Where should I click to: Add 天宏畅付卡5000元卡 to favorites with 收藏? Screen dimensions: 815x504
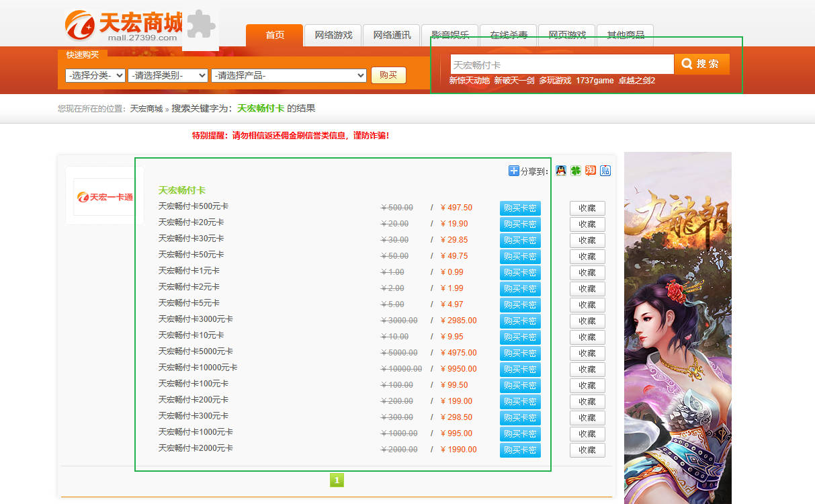587,353
